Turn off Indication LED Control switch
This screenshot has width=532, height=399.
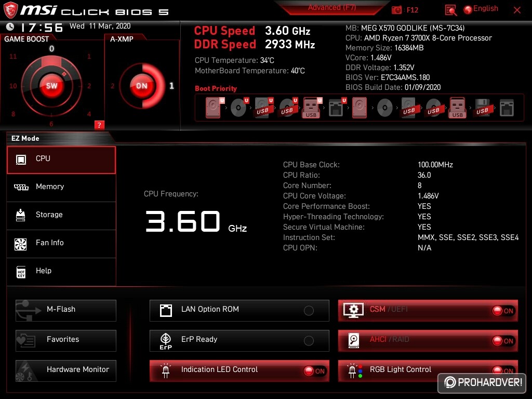tap(314, 371)
